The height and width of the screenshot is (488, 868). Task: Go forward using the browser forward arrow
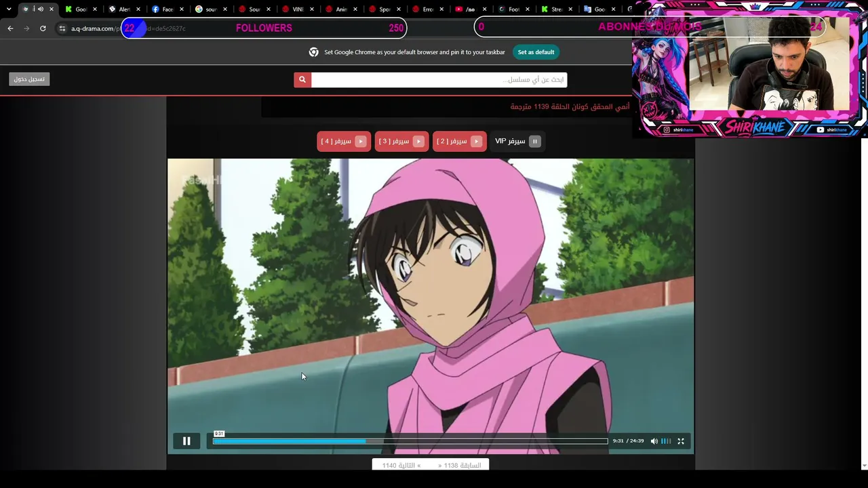coord(26,28)
